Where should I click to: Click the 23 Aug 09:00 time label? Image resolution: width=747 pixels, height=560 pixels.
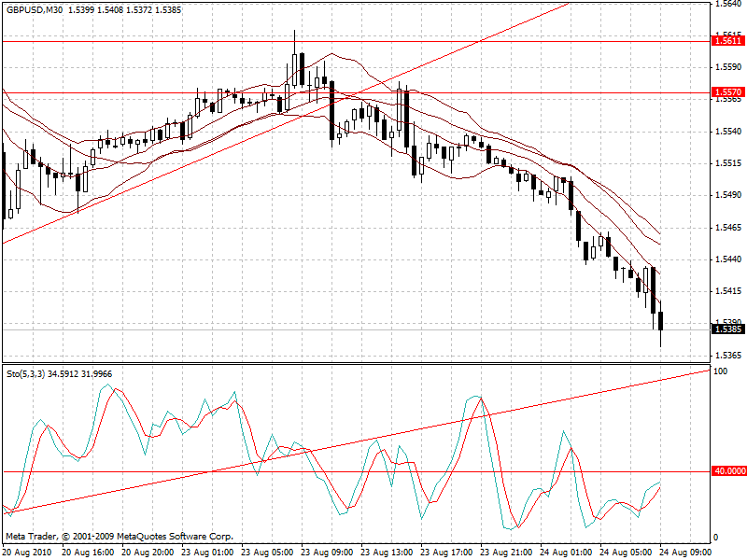coord(327,552)
